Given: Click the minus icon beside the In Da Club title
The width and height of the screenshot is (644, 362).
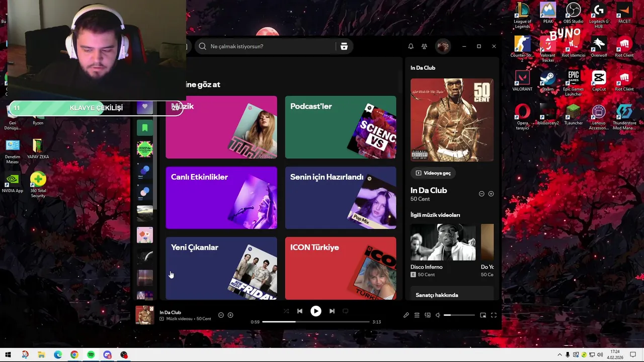Looking at the screenshot, I should point(481,194).
